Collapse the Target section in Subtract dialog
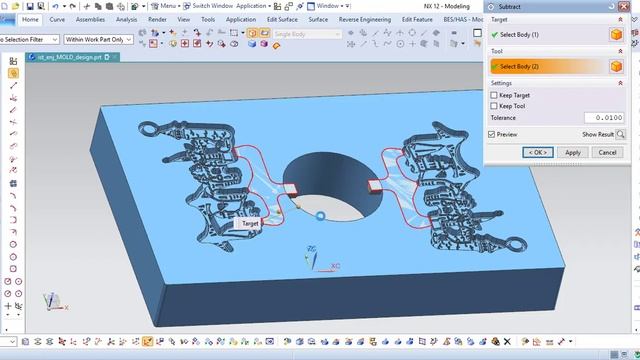Viewport: 640px width, 360px height. coord(620,20)
